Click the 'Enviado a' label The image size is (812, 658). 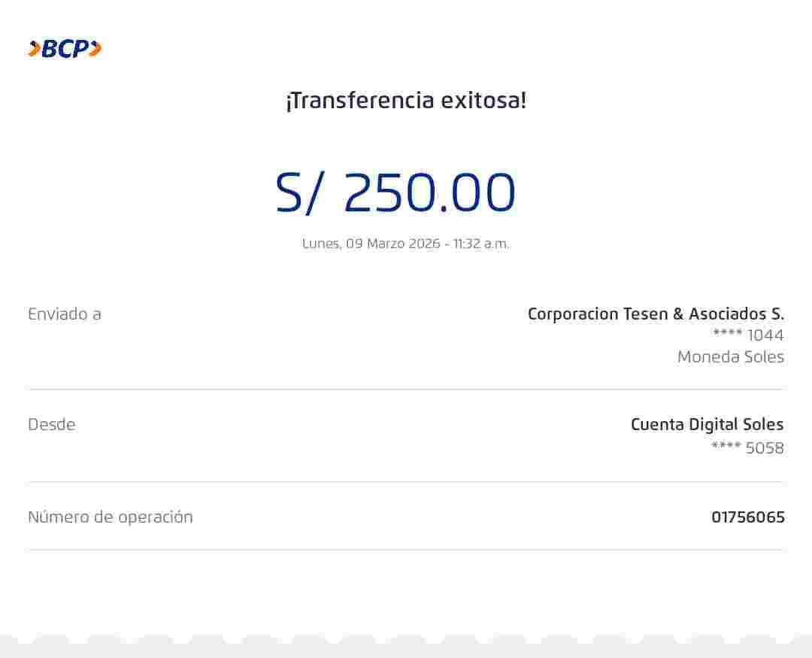tap(65, 314)
